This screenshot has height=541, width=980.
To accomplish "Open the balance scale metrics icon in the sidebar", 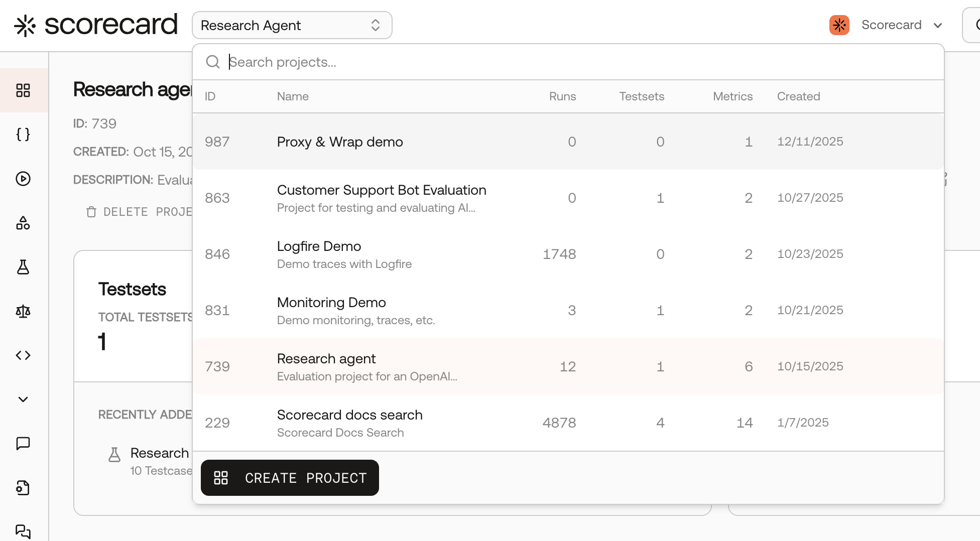I will [x=23, y=311].
